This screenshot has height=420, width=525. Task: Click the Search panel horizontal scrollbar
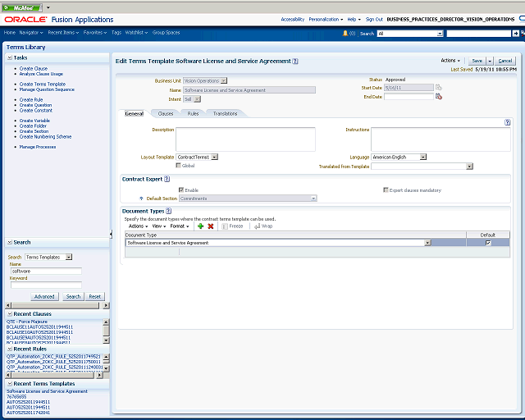pyautogui.click(x=57, y=305)
